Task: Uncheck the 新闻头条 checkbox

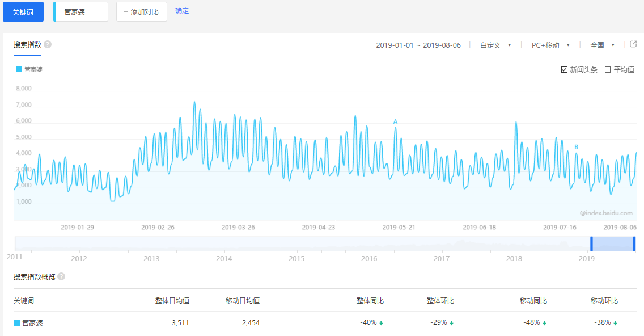Action: [x=563, y=69]
